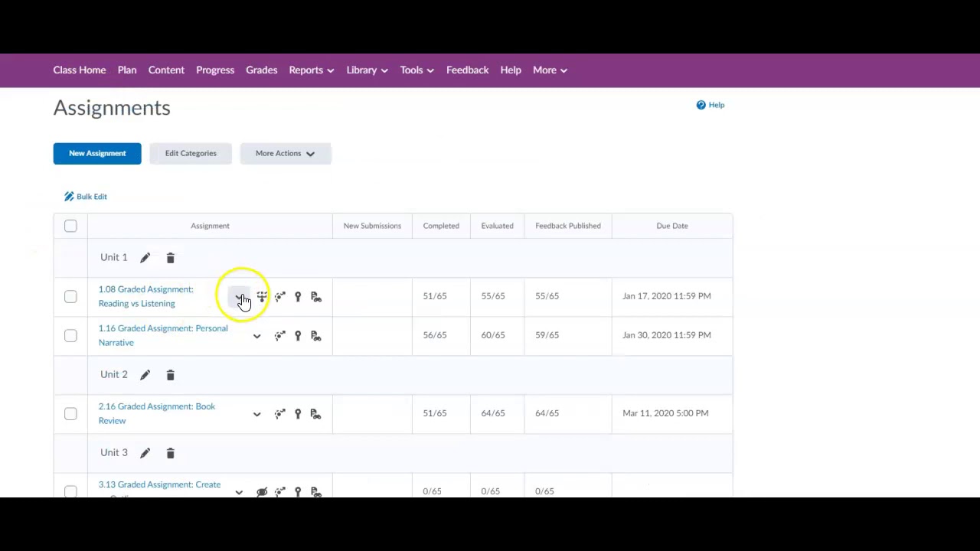Viewport: 980px width, 551px height.
Task: Open the Progress page
Action: pyautogui.click(x=215, y=70)
